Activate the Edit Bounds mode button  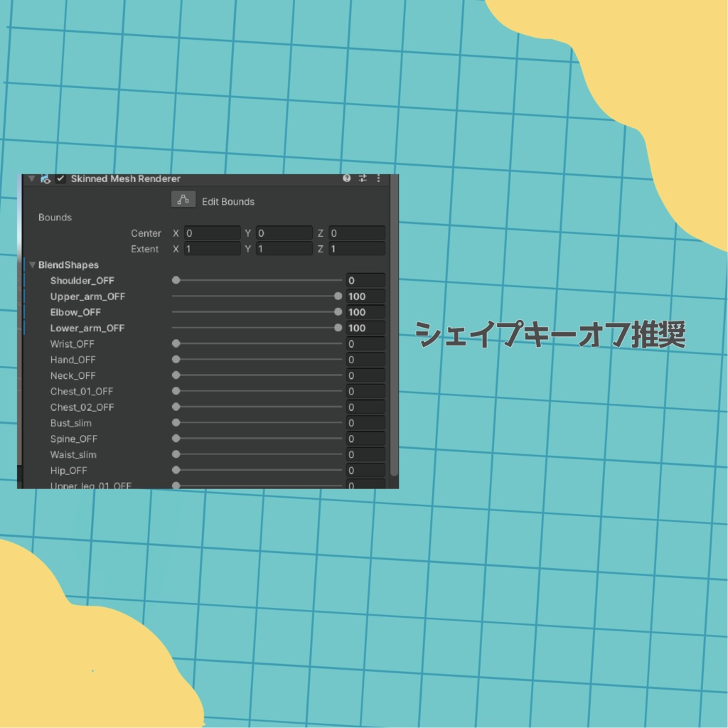[x=183, y=199]
